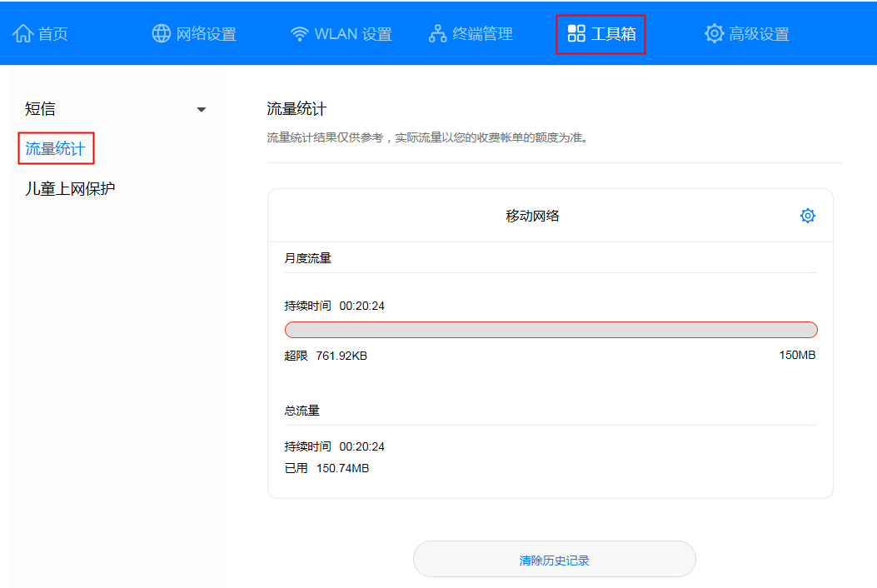Select the gear icon for 高级设置
The image size is (877, 588).
(713, 32)
